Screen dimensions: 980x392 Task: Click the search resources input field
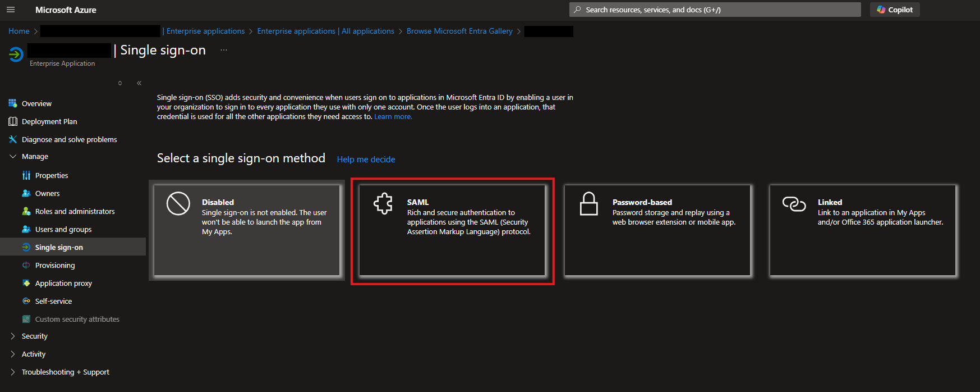(x=715, y=10)
